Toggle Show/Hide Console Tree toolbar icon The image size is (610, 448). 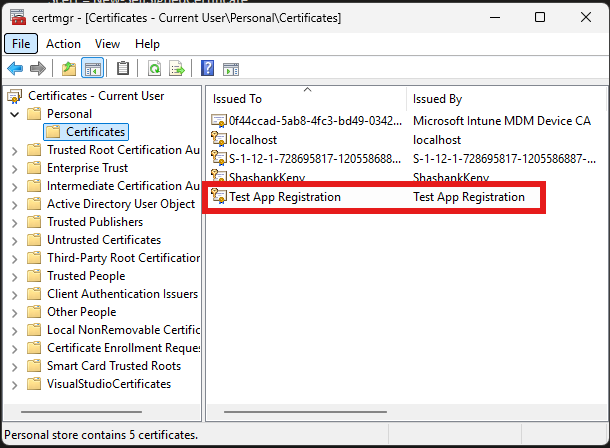pos(92,68)
